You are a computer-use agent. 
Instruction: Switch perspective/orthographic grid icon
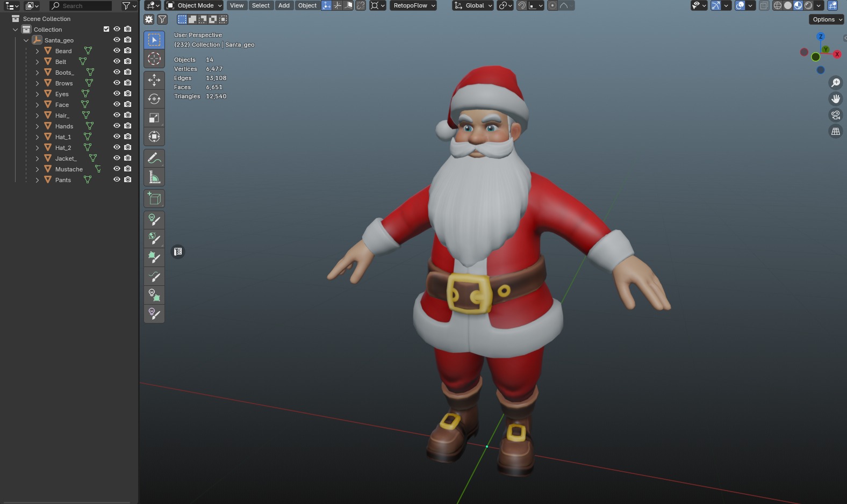[x=836, y=131]
